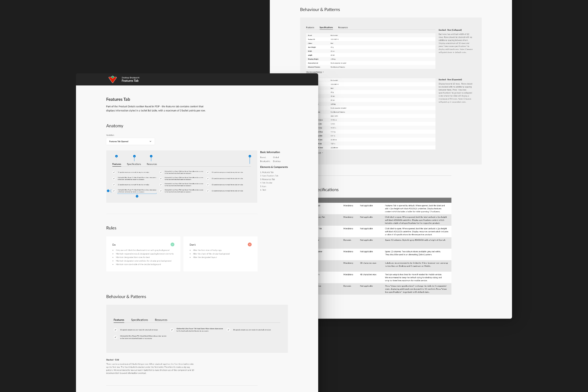Viewport: 588px width, 392px height.
Task: Click the Shipping Weight row in collapsed table
Action: pyautogui.click(x=371, y=59)
